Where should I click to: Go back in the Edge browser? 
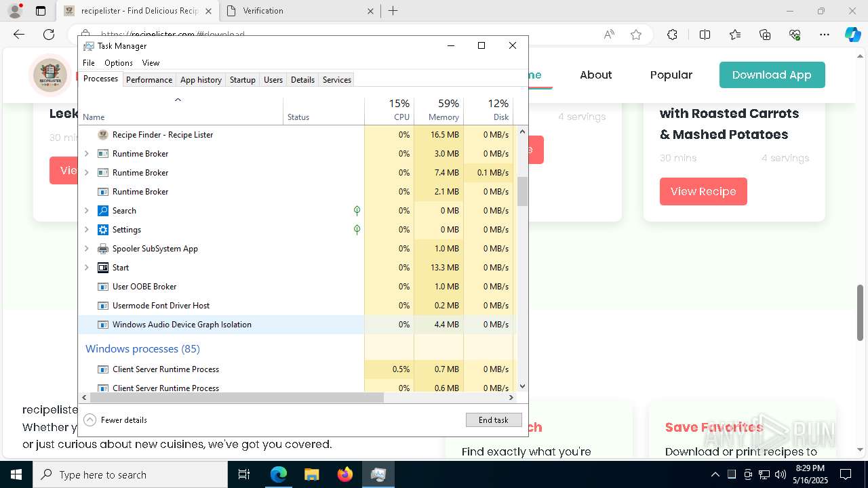19,35
